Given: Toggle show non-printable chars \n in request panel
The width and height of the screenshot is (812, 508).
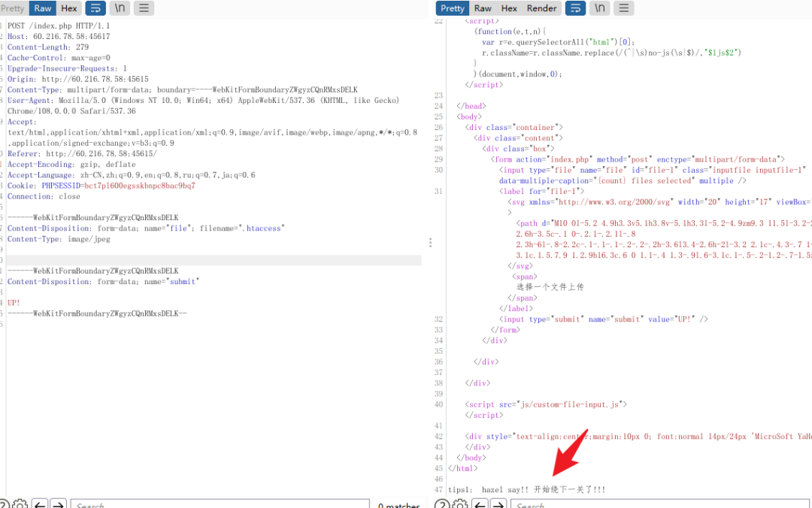Looking at the screenshot, I should (120, 8).
